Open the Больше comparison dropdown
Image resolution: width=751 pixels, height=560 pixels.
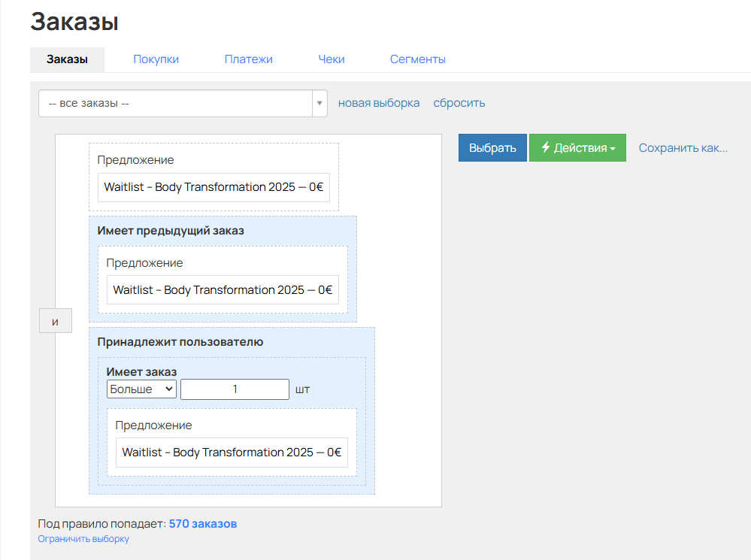[142, 389]
